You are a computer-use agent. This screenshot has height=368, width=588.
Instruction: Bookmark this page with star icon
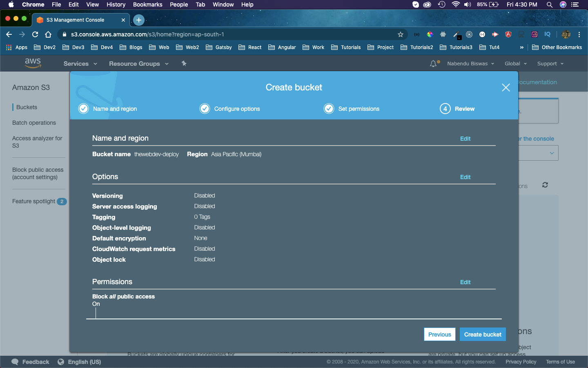[x=401, y=34]
